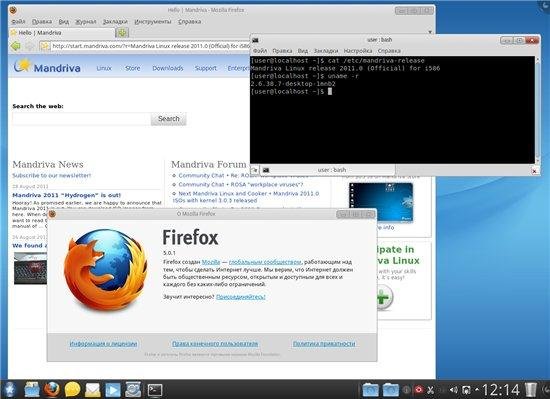Open the file manager icon in the taskbar

(x=32, y=390)
